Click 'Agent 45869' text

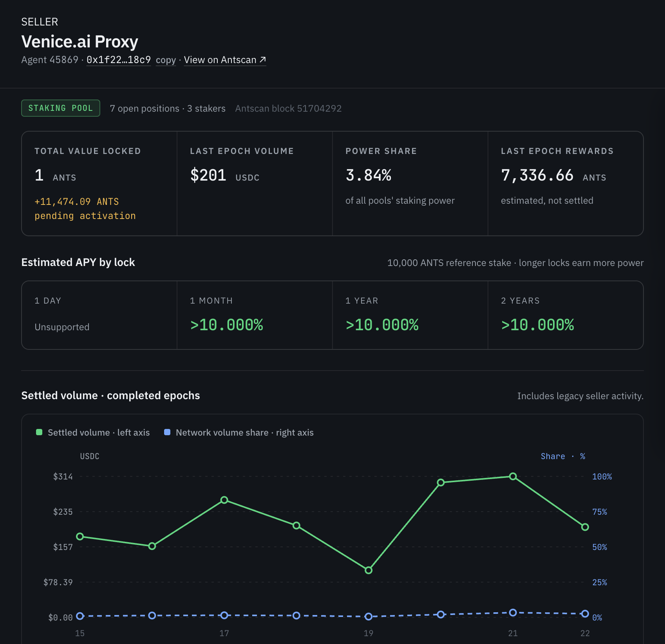click(50, 60)
